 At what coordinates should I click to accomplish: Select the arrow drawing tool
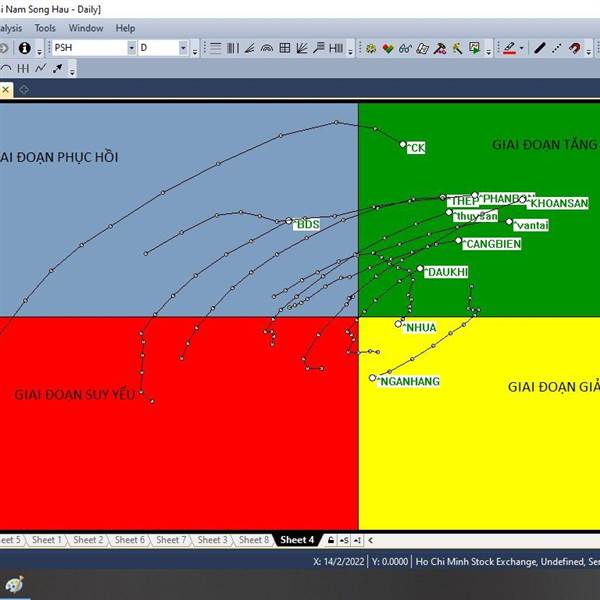(x=58, y=68)
